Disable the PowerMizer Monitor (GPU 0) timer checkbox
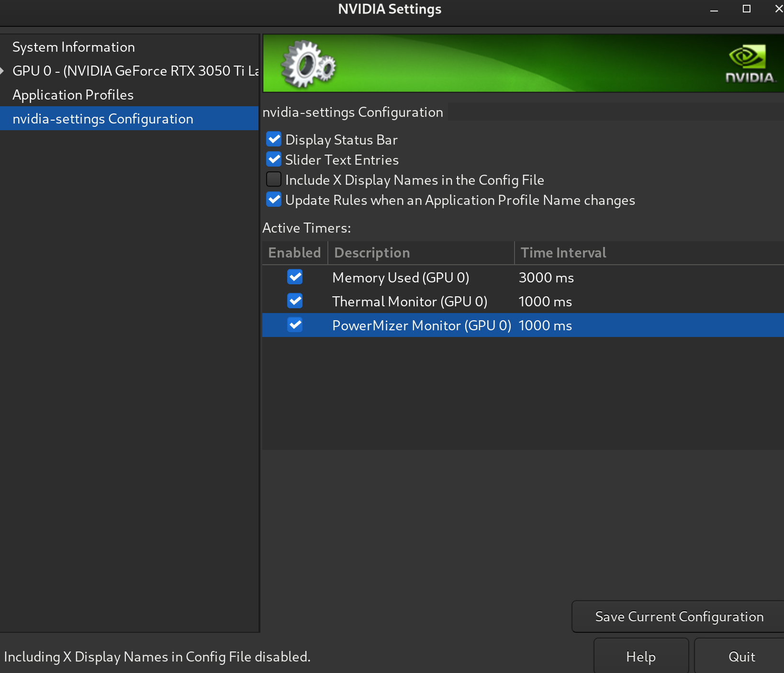 pos(295,325)
